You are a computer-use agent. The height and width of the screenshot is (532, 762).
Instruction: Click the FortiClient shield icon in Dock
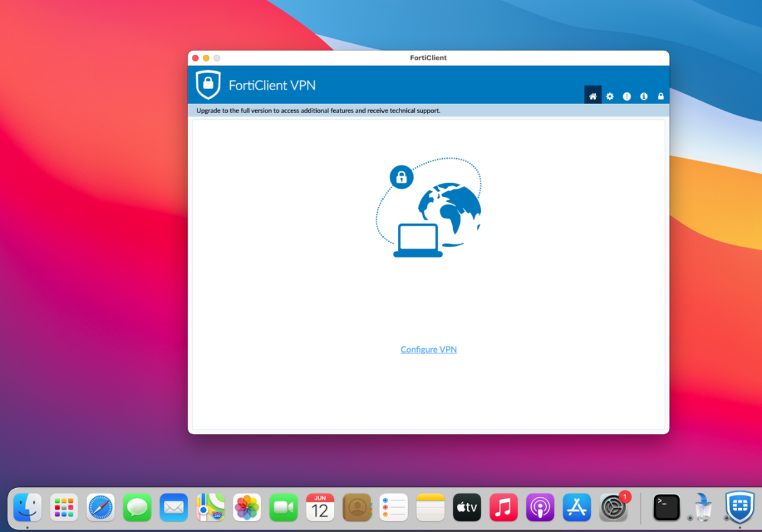(739, 507)
